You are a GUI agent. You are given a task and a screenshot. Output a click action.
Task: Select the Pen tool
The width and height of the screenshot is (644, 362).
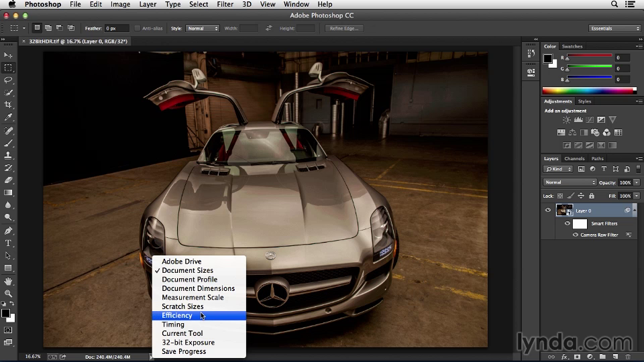tap(8, 231)
